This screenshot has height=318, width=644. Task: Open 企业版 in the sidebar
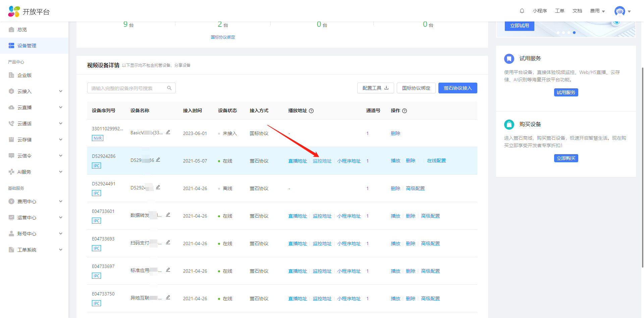coord(34,75)
